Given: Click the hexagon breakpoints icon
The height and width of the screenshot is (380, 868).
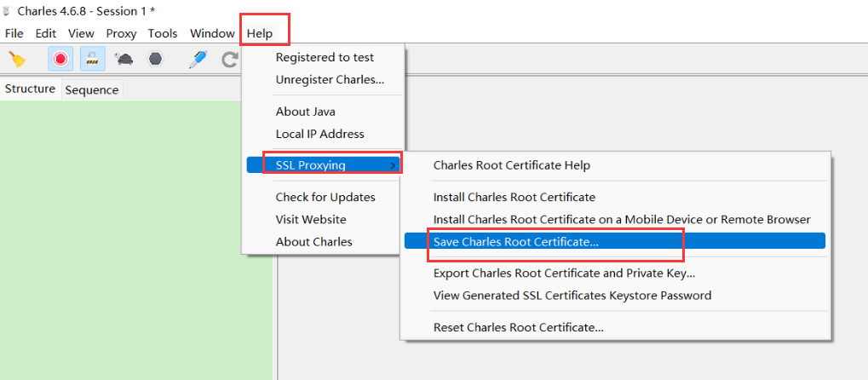Looking at the screenshot, I should click(156, 59).
